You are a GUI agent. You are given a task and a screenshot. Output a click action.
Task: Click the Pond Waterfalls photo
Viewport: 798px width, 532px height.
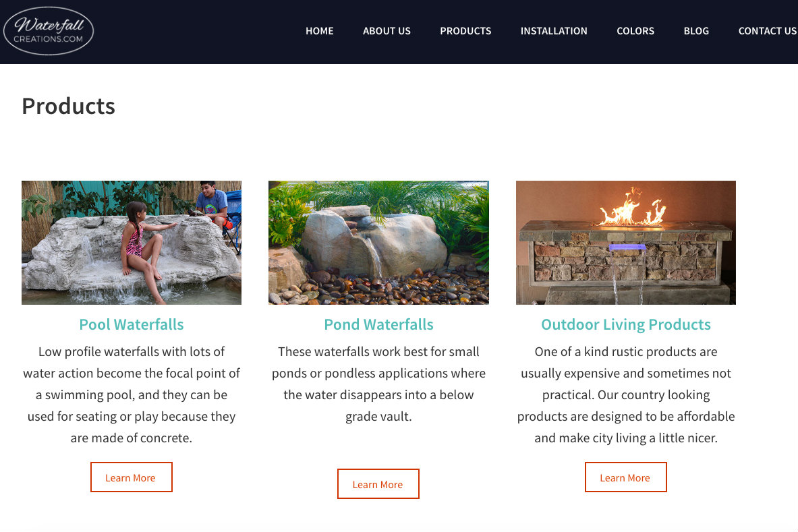(378, 243)
